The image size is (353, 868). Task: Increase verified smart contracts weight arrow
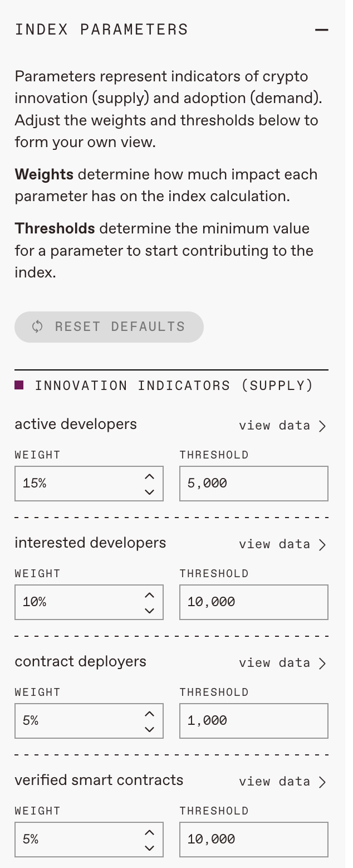[149, 832]
